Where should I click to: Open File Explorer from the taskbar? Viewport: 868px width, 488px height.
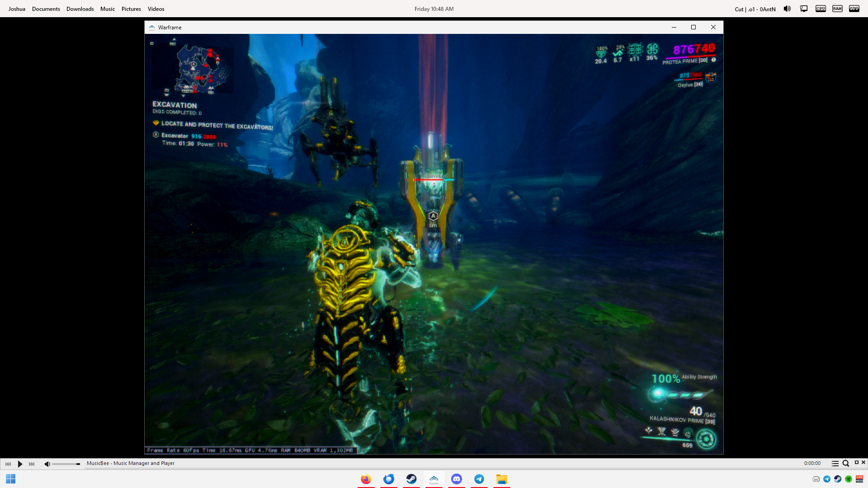pyautogui.click(x=502, y=479)
